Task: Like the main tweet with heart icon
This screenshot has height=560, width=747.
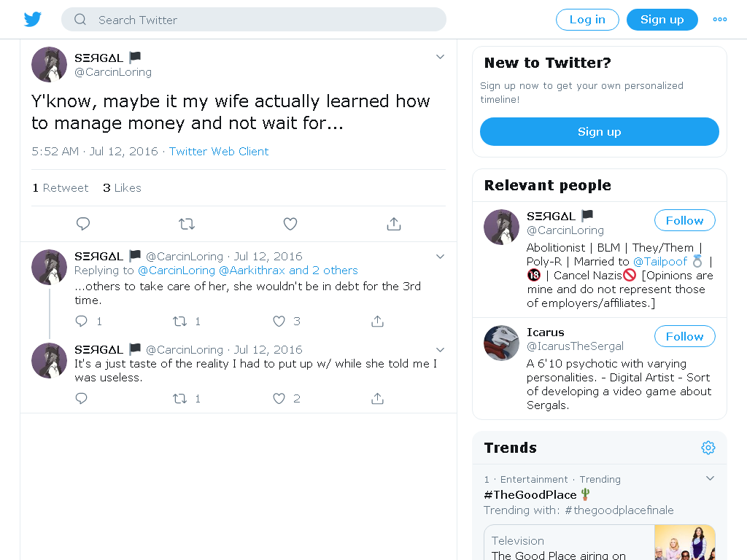Action: click(290, 223)
